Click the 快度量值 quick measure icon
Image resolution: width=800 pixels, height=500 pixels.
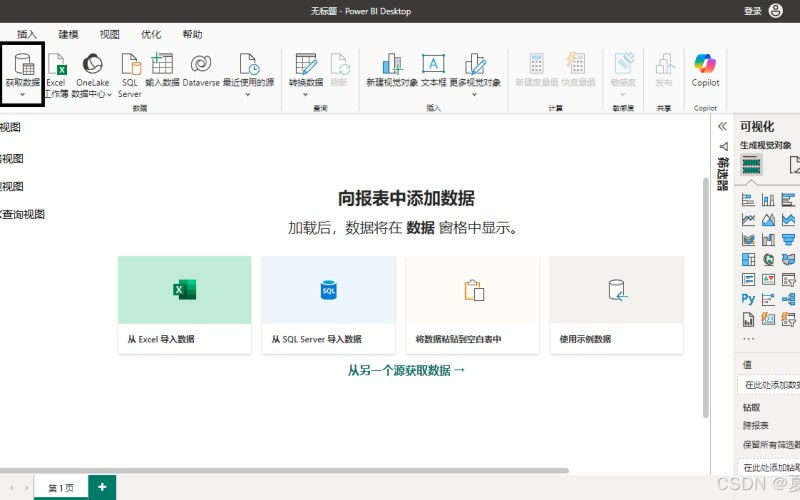pyautogui.click(x=577, y=64)
